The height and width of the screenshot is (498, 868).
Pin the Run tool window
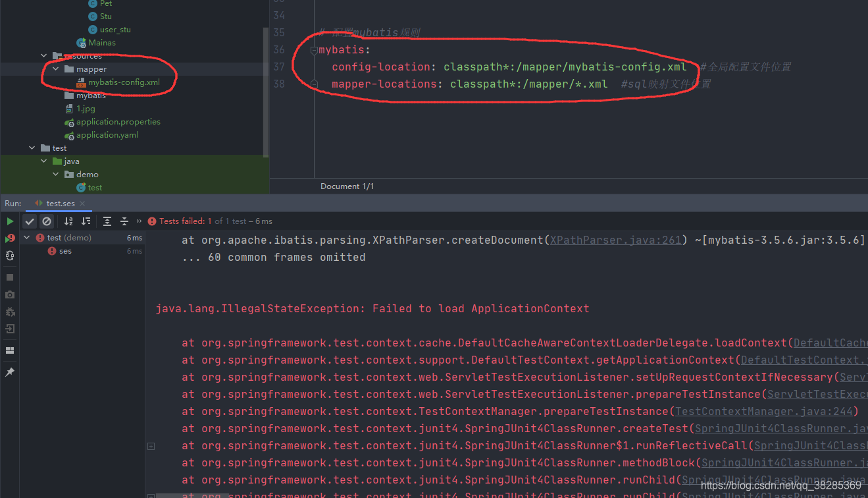tap(10, 371)
